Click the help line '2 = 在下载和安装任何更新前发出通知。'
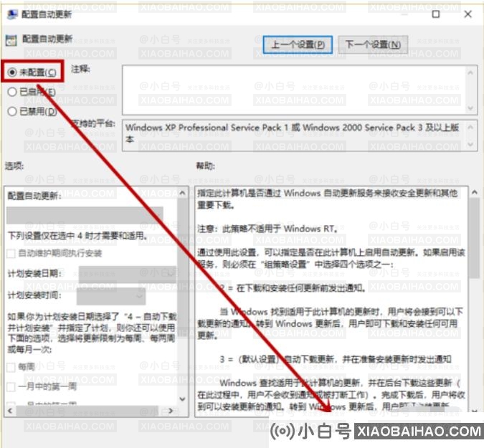This screenshot has height=448, width=484. tap(293, 288)
